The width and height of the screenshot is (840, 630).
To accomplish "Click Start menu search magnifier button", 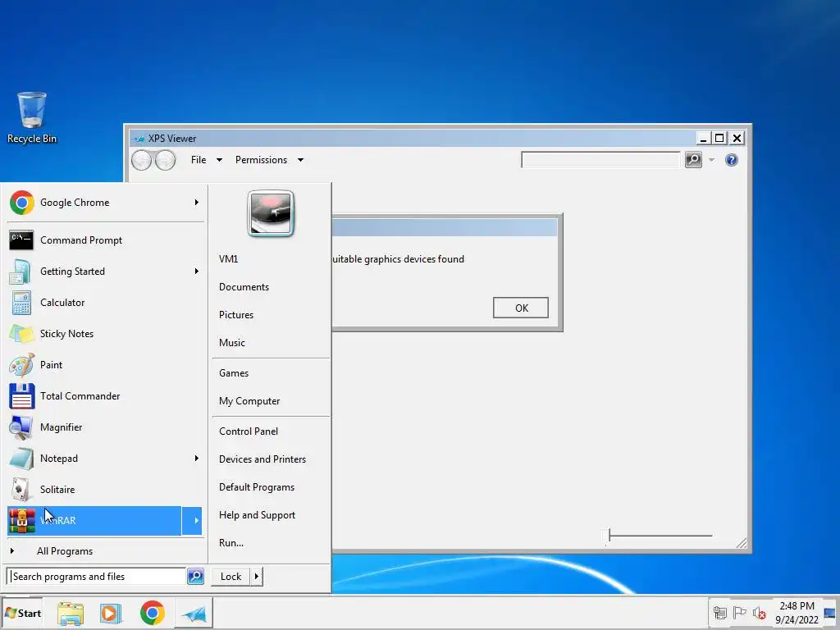I will (x=195, y=577).
